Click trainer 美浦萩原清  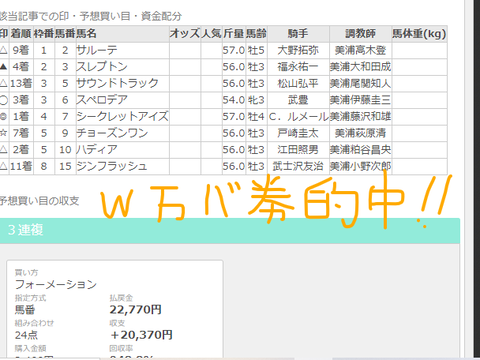click(x=360, y=133)
